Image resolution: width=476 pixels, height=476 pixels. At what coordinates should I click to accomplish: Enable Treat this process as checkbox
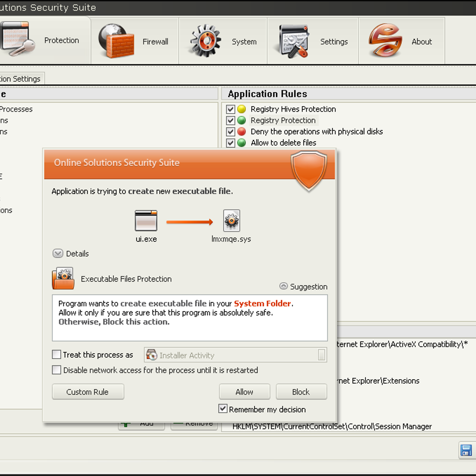tap(57, 354)
